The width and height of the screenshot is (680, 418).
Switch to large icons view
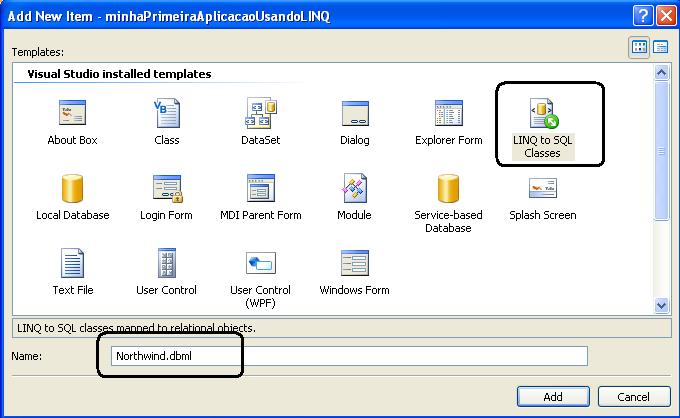click(x=639, y=47)
